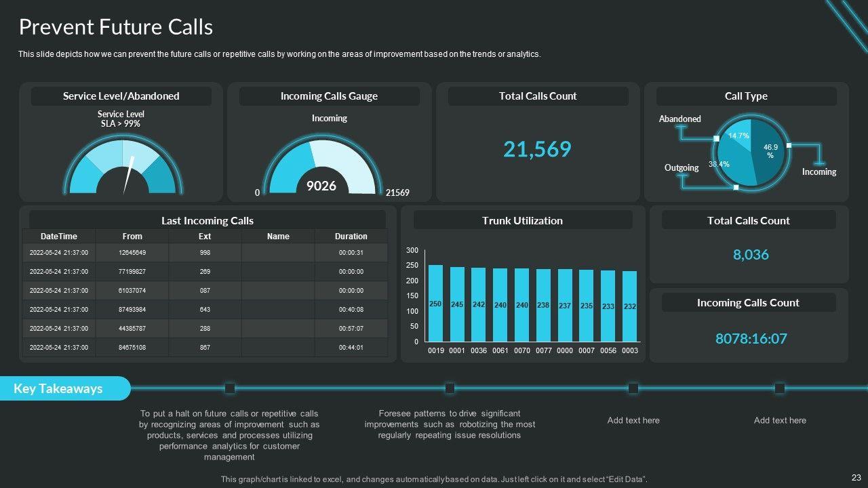Click the Key Takeaways label
The image size is (868, 488).
pyautogui.click(x=58, y=388)
